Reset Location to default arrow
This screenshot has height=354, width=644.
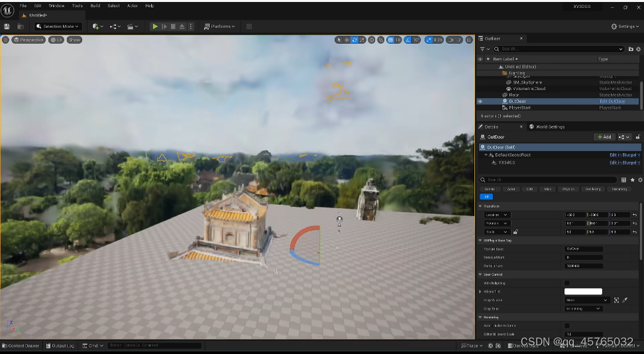click(635, 215)
